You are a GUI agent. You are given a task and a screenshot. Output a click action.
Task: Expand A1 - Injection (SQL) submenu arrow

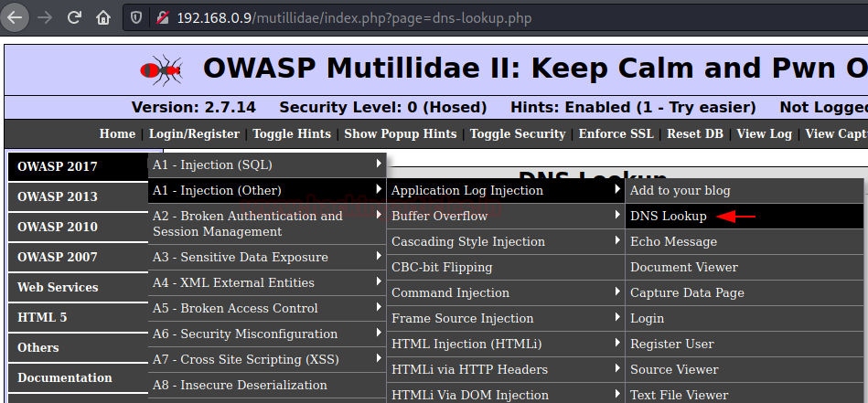click(379, 164)
